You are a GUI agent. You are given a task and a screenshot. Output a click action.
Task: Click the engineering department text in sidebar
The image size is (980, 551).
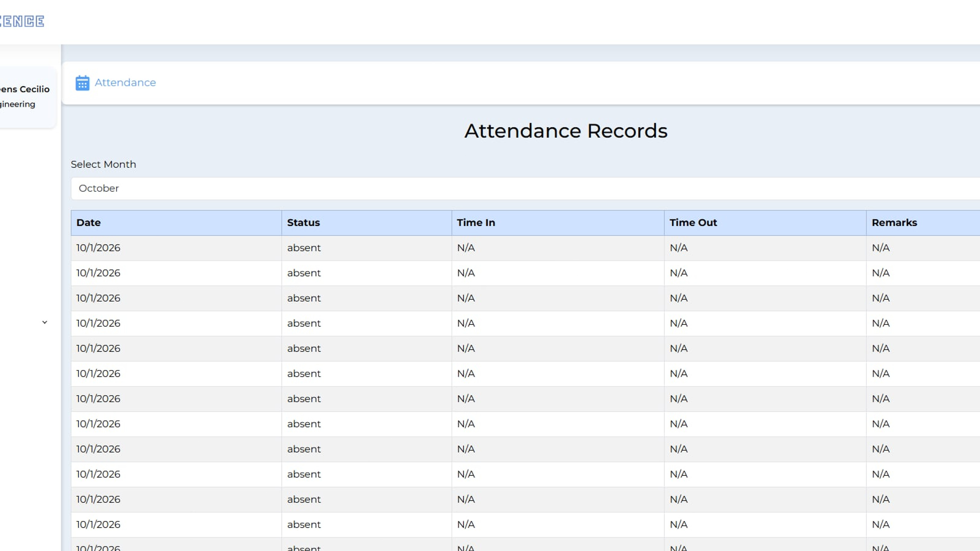pos(18,104)
